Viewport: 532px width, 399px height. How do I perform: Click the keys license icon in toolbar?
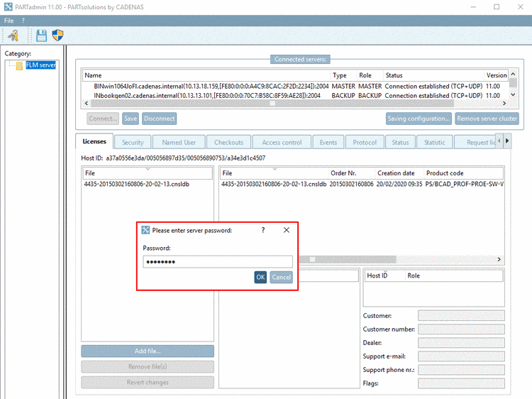click(x=13, y=35)
